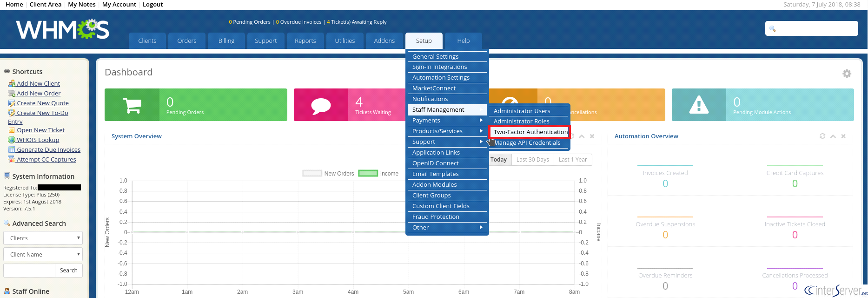
Task: Select Two-Factor Authentication menu item
Action: tap(529, 132)
